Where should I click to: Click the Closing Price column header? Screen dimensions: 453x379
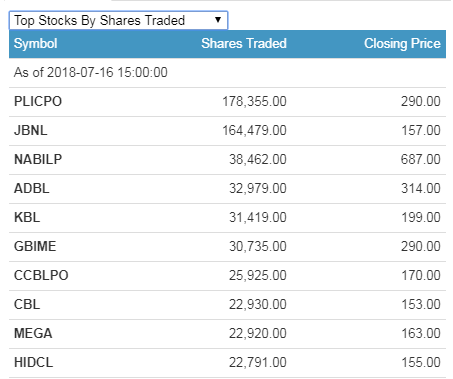[x=402, y=44]
